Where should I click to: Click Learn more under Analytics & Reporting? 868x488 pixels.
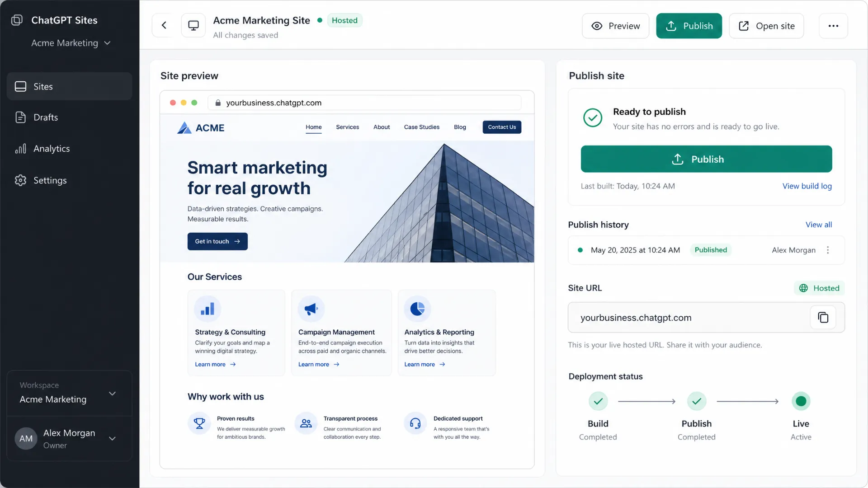pos(425,364)
